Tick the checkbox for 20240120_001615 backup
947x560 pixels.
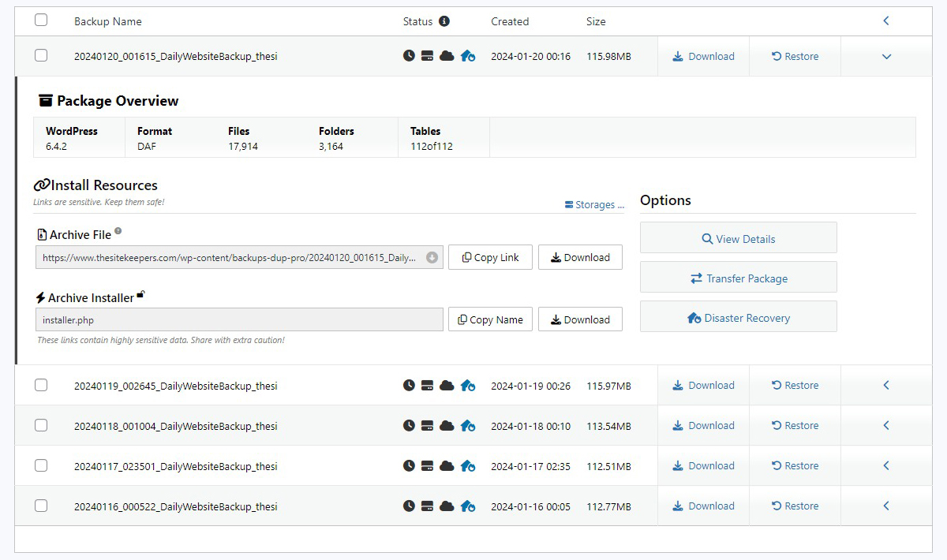[41, 55]
